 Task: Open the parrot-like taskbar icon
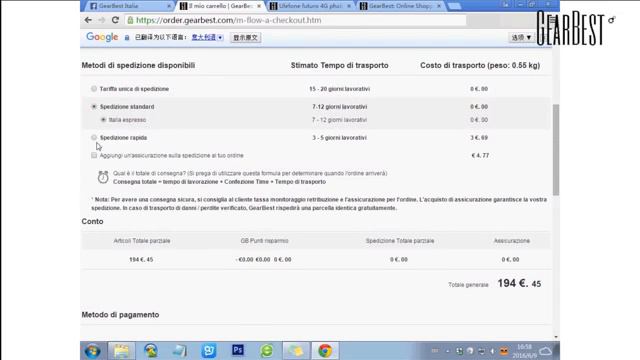tap(151, 351)
